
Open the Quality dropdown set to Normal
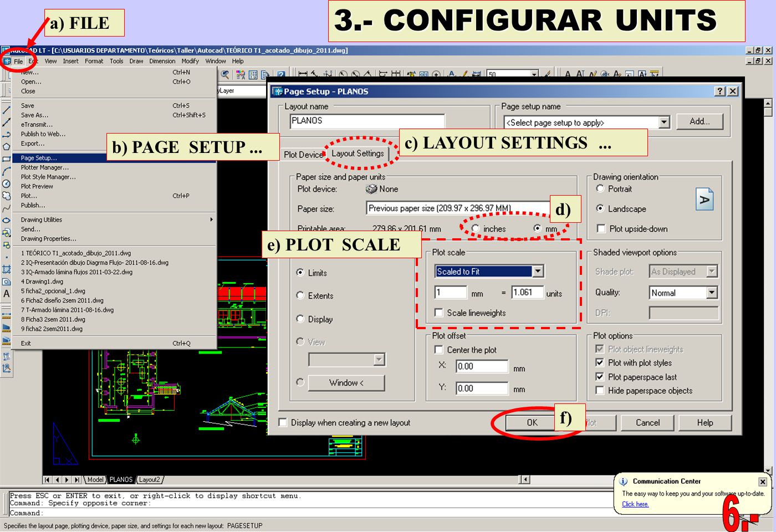712,293
